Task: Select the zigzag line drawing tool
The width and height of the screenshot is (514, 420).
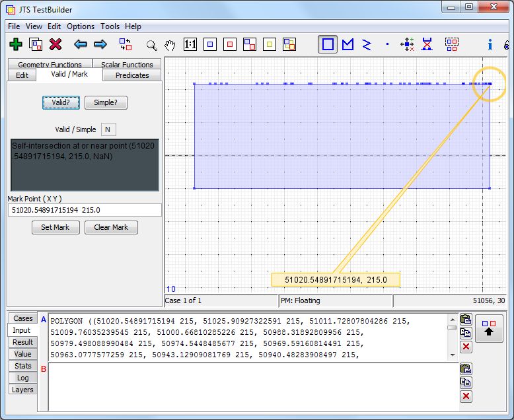Action: [367, 44]
